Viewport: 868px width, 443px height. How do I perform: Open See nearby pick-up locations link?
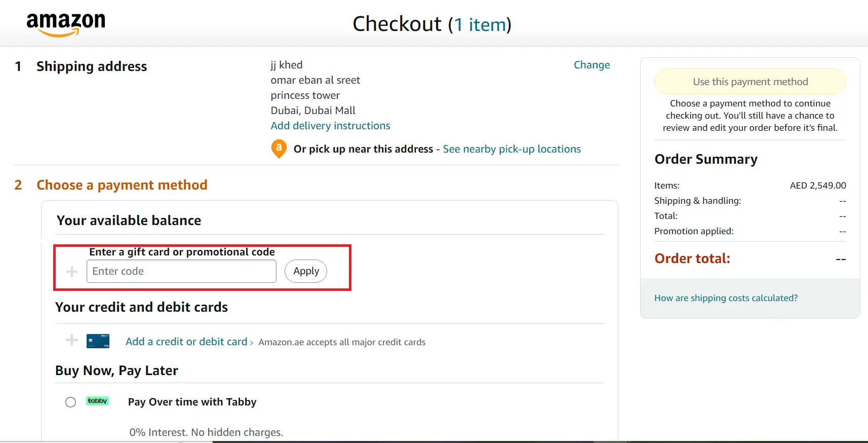coord(511,149)
